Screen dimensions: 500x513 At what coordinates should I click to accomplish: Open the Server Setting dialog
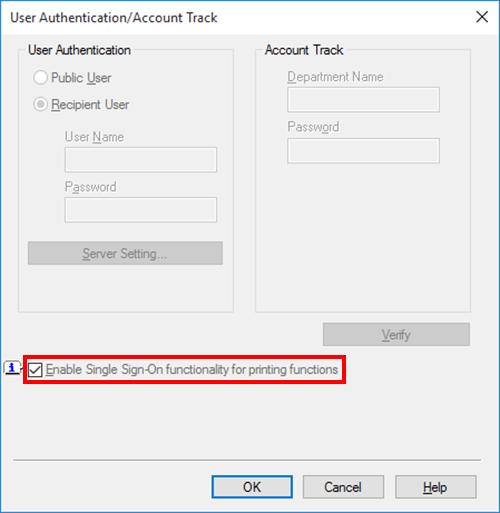pyautogui.click(x=125, y=253)
